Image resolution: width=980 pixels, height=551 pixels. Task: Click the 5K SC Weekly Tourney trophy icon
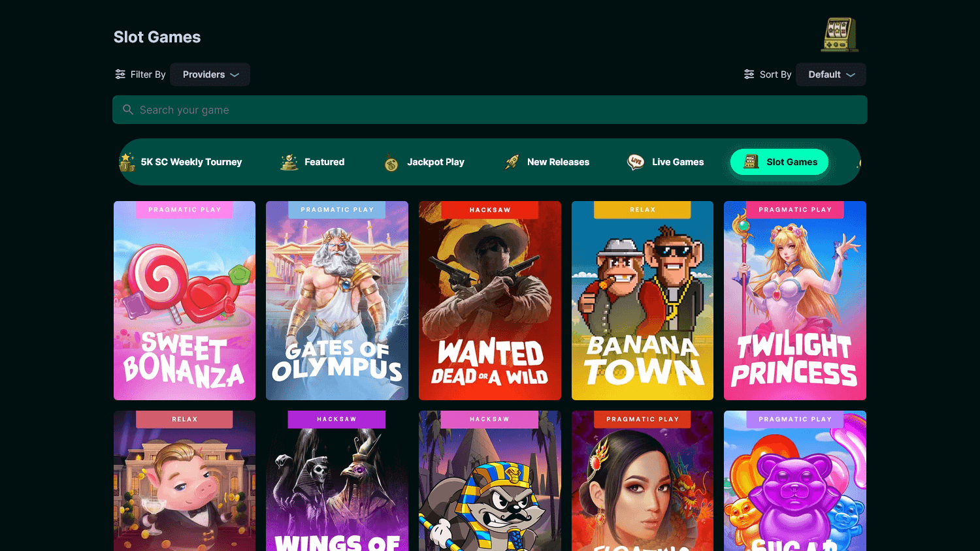127,162
